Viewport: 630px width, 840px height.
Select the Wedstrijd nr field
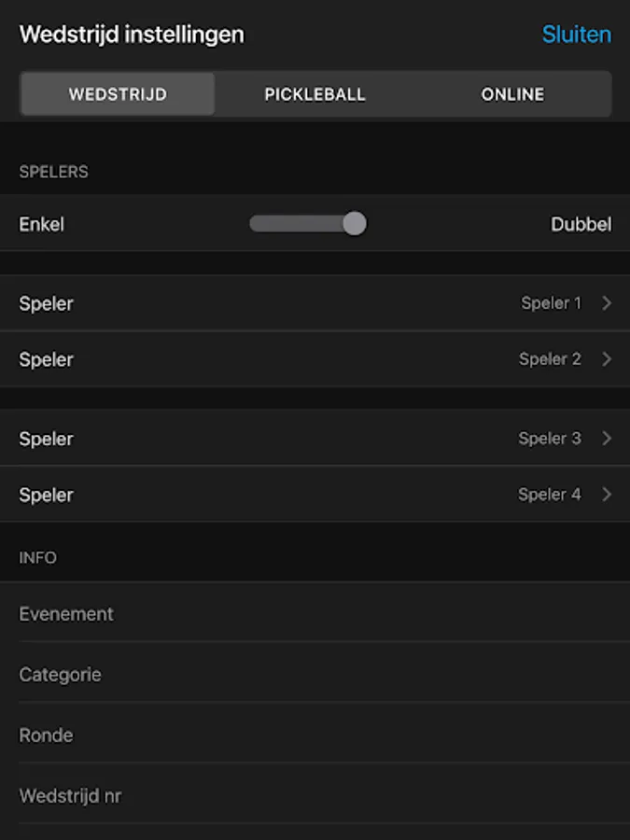pos(315,796)
